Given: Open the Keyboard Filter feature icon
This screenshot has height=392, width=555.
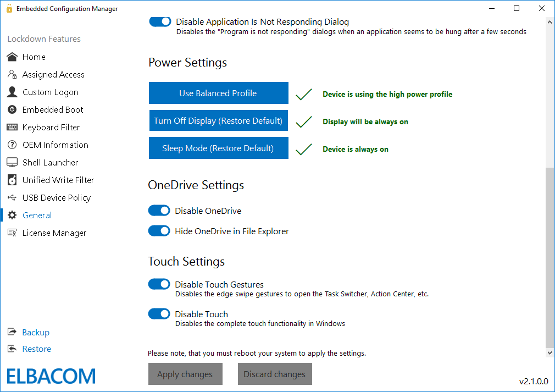Looking at the screenshot, I should pyautogui.click(x=12, y=127).
